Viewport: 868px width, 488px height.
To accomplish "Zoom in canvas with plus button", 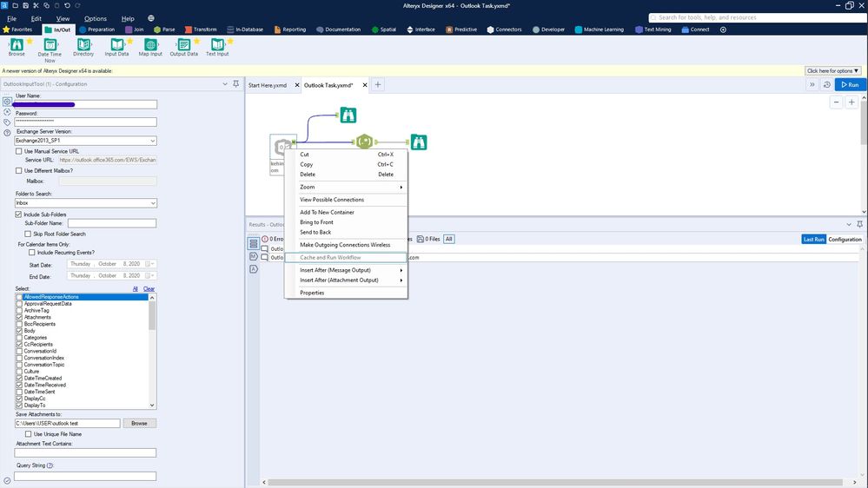I will (x=851, y=102).
